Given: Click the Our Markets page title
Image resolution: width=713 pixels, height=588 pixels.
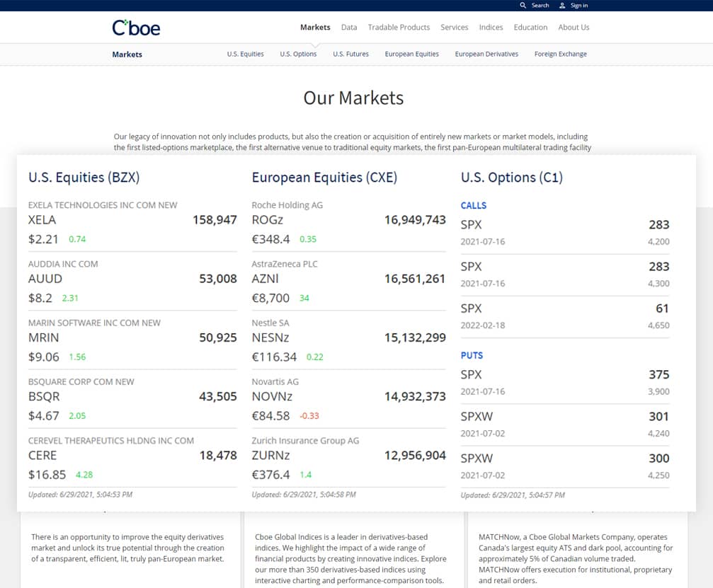Looking at the screenshot, I should point(353,98).
